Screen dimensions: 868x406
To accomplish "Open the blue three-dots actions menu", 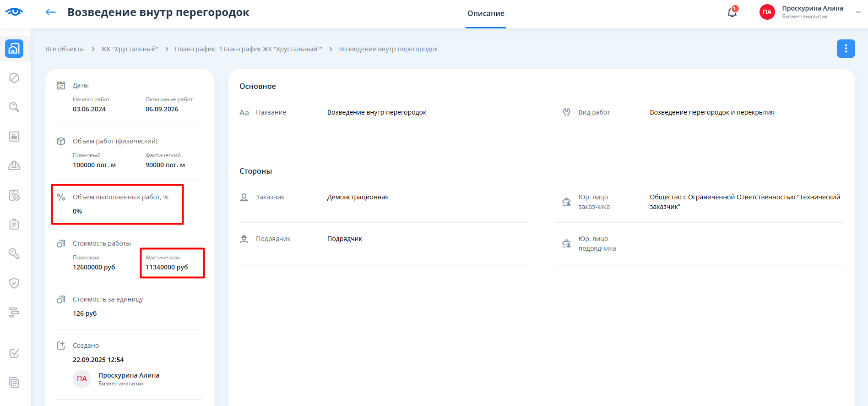I will pos(846,49).
